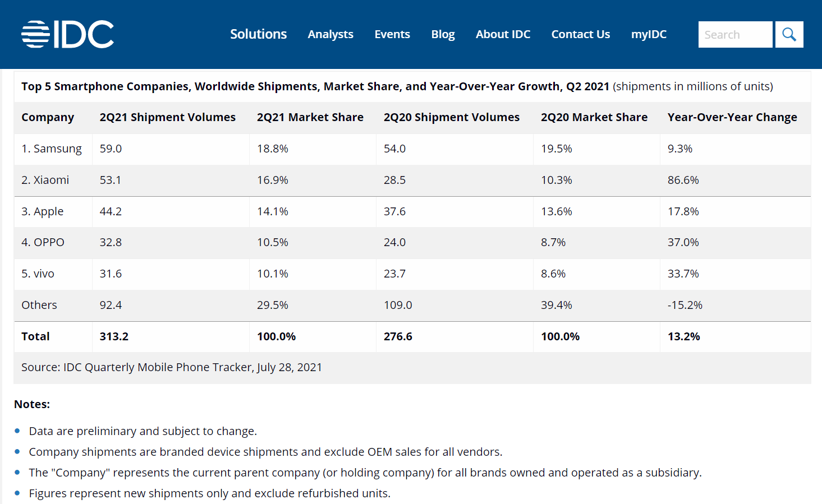Viewport: 822px width, 504px height.
Task: Click OPPO's 10.5% market share
Action: (x=273, y=242)
